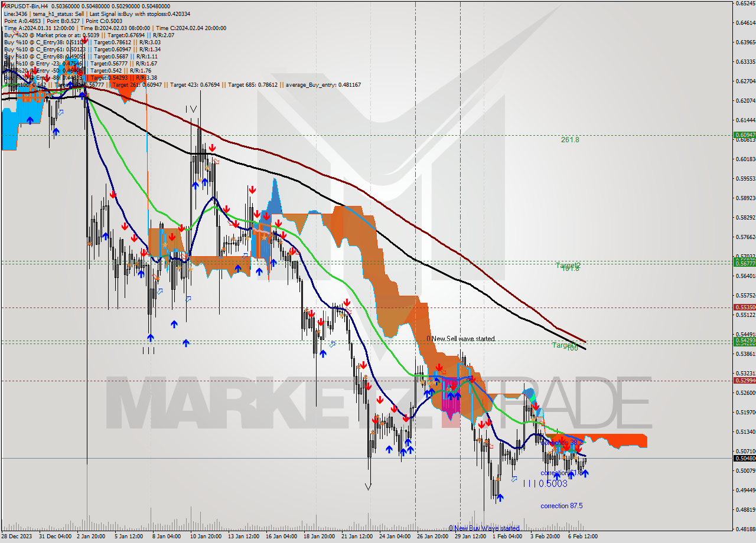This screenshot has width=756, height=543.
Task: Click the '0 New Sell wave started' label
Action: point(461,339)
